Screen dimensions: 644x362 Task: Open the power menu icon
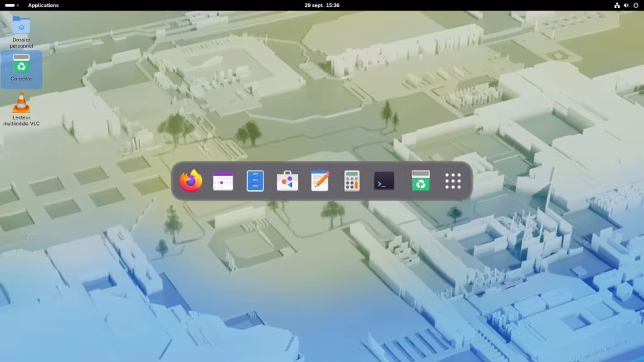pyautogui.click(x=636, y=5)
